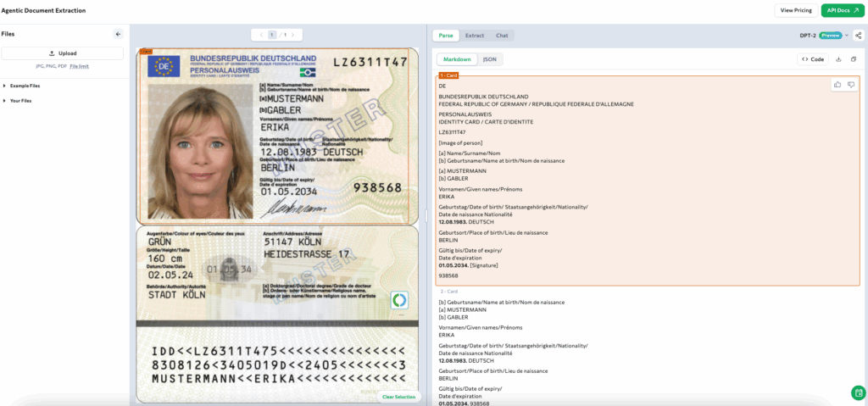Expand the Your Files section

(20, 101)
